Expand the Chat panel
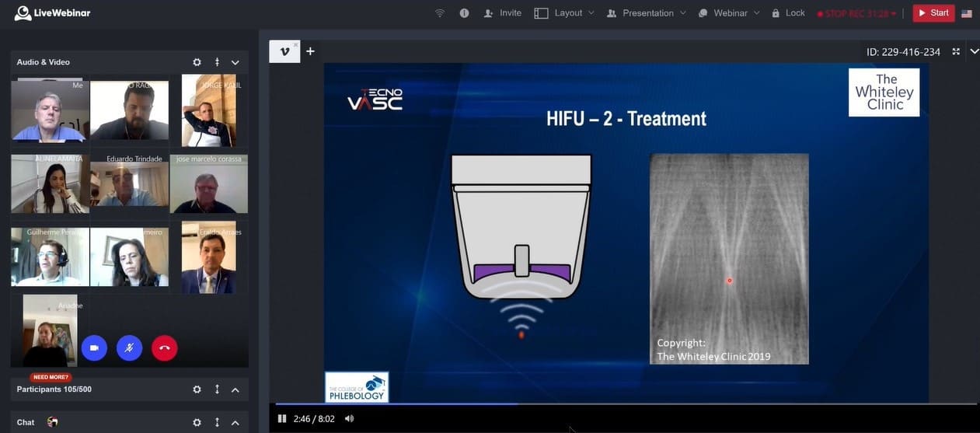The image size is (980, 433). click(x=235, y=423)
